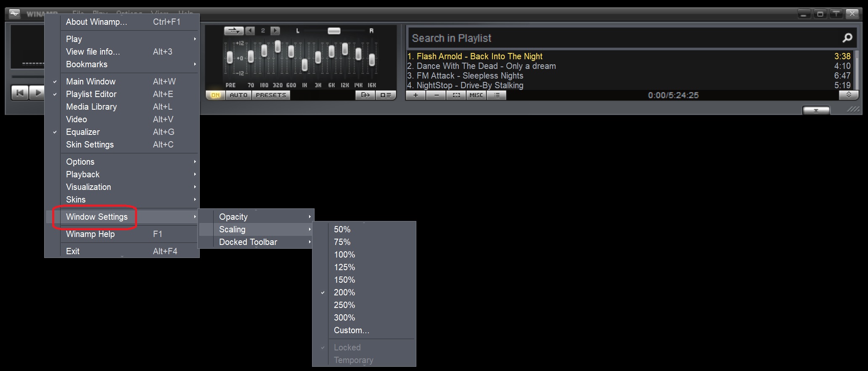Select 300% scaling option
Image resolution: width=868 pixels, height=371 pixels.
(364, 318)
